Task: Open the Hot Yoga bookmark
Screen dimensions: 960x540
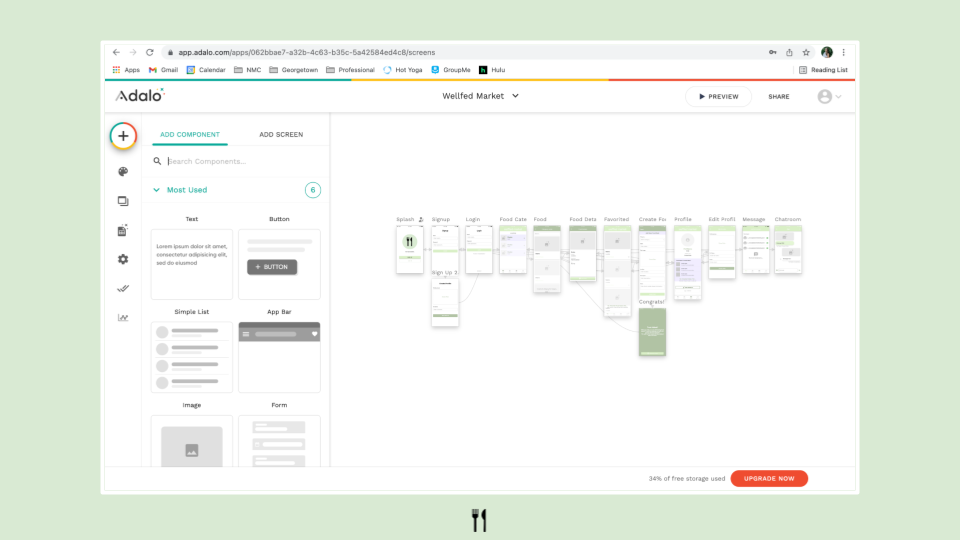Action: (403, 70)
